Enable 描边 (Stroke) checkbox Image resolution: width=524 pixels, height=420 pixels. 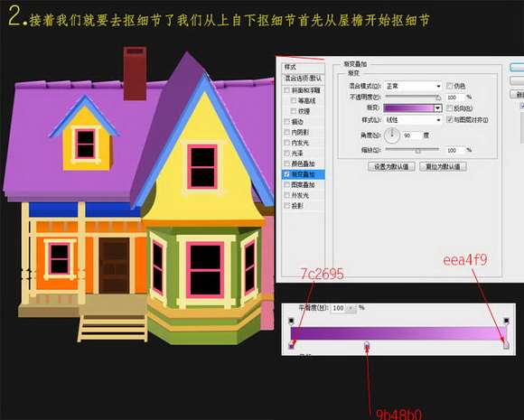pos(286,122)
